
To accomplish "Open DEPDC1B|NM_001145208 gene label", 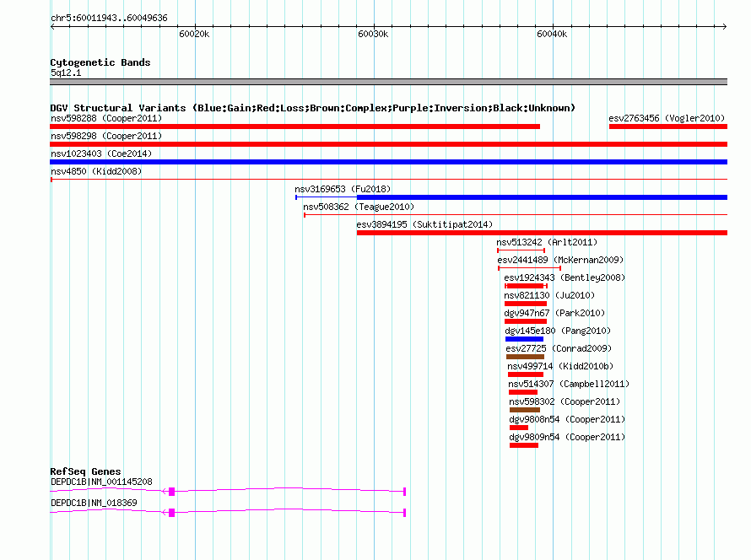I will pos(101,482).
